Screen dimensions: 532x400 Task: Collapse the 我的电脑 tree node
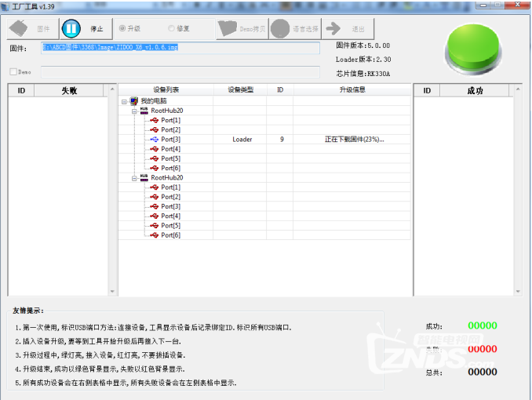point(124,101)
